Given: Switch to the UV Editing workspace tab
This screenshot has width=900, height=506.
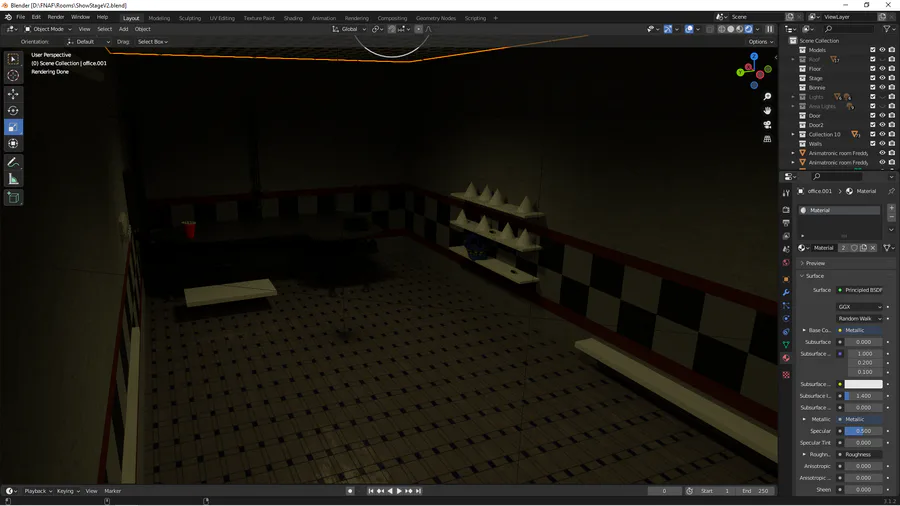Looking at the screenshot, I should (x=222, y=18).
